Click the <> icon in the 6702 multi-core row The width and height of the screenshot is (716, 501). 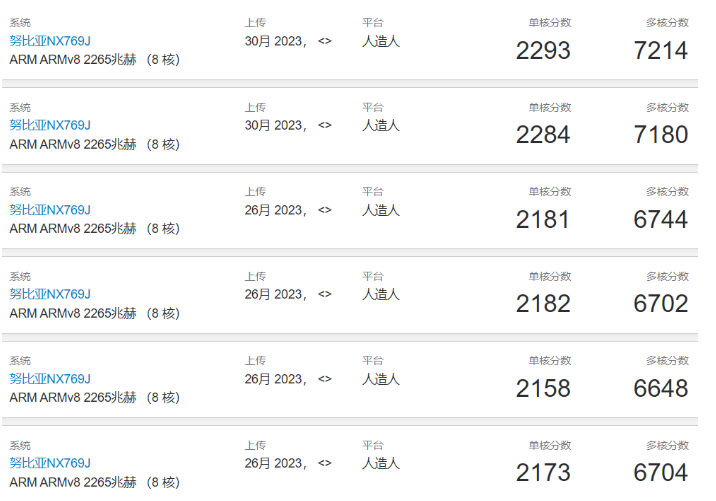(x=325, y=294)
